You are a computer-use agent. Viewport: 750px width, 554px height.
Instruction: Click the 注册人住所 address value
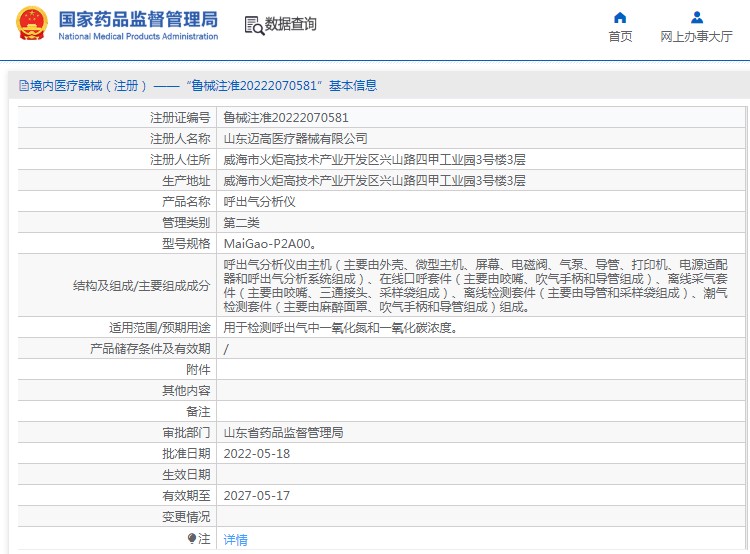[x=375, y=160]
